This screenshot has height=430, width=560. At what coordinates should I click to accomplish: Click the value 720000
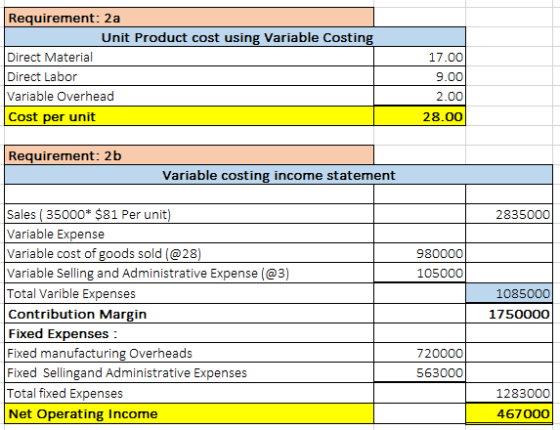pyautogui.click(x=420, y=353)
